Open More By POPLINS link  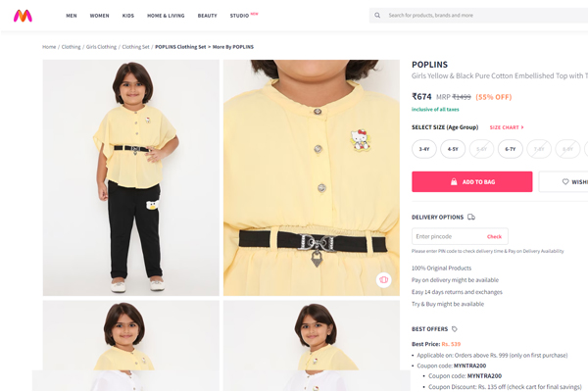(x=233, y=47)
